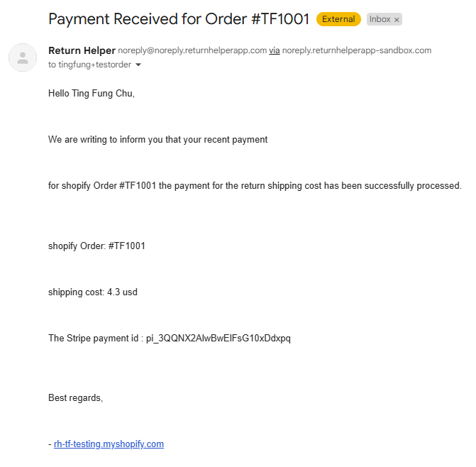
Task: Click the sender's profile avatar icon
Action: (x=23, y=57)
